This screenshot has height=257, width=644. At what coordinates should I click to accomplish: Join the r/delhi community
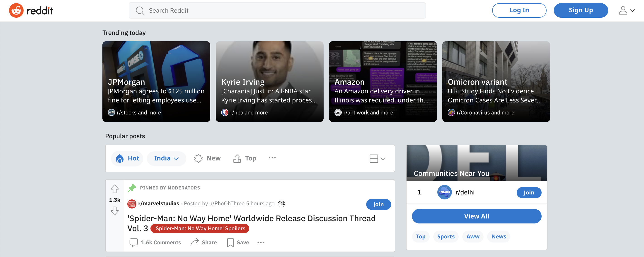click(529, 192)
